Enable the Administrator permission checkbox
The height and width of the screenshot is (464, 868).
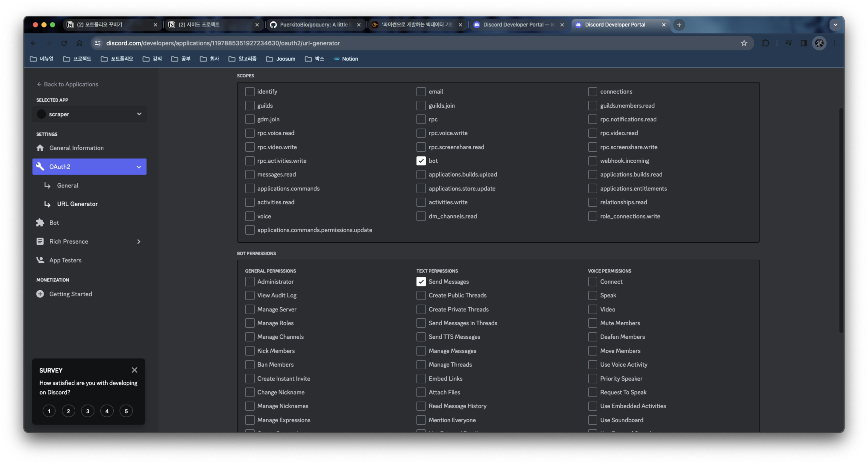[250, 281]
